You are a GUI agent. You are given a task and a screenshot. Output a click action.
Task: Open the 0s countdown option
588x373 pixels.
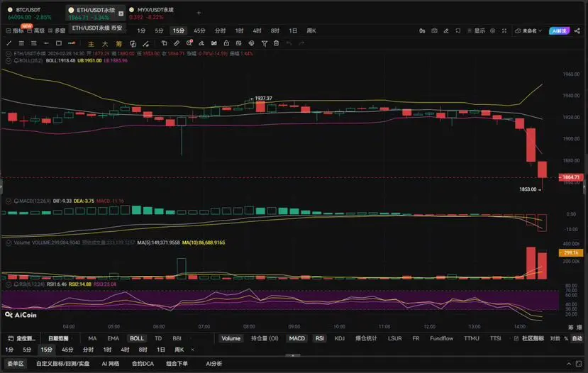pyautogui.click(x=422, y=30)
